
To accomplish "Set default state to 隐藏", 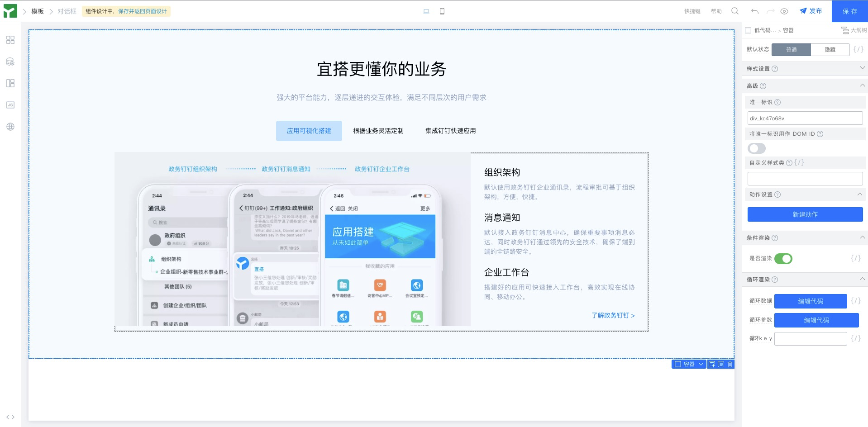I will click(830, 50).
